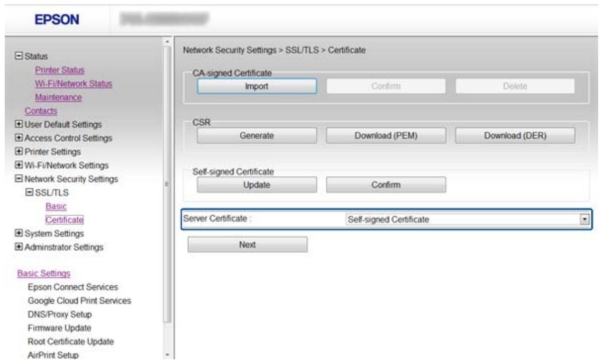Click Download (PEM) button

(x=386, y=136)
